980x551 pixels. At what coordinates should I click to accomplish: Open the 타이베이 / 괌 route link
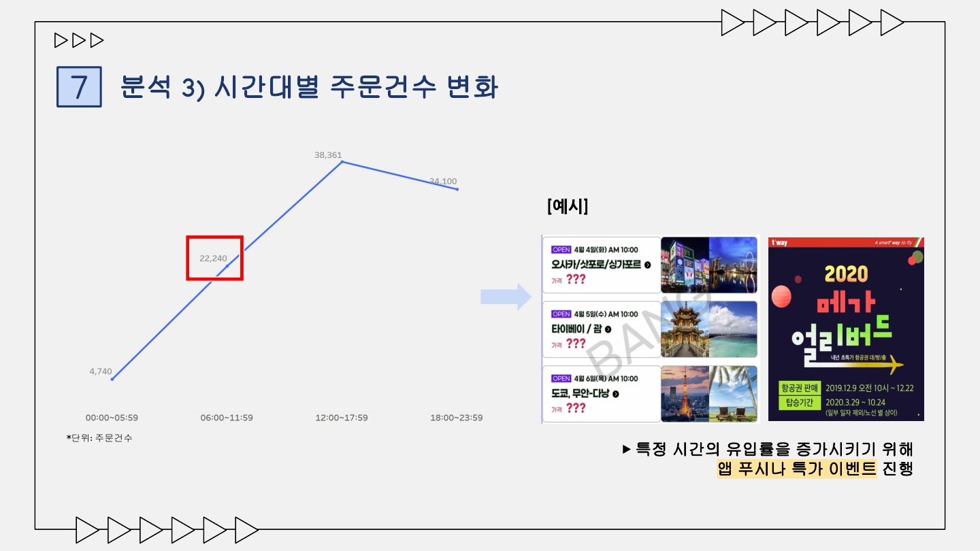576,329
